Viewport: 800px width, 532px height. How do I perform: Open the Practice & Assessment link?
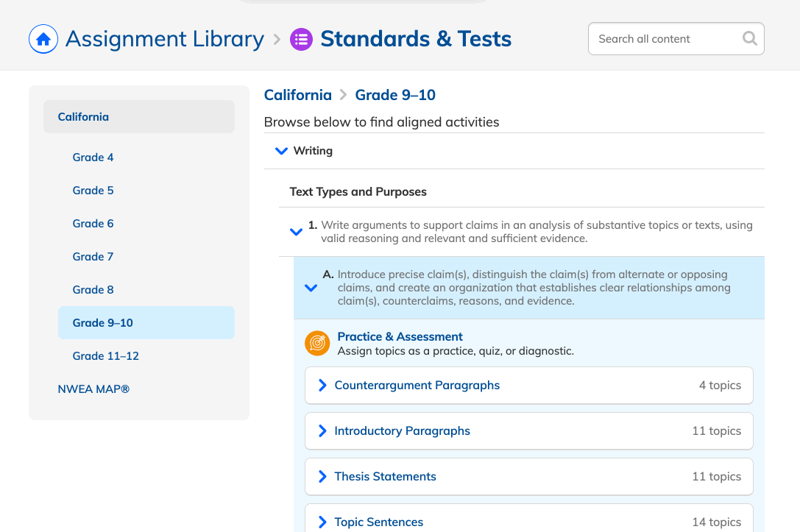400,337
